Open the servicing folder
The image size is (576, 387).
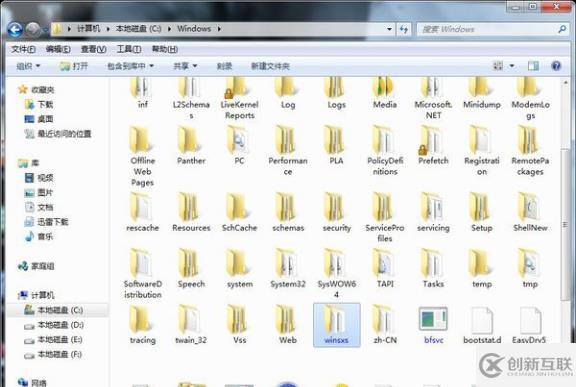(433, 212)
